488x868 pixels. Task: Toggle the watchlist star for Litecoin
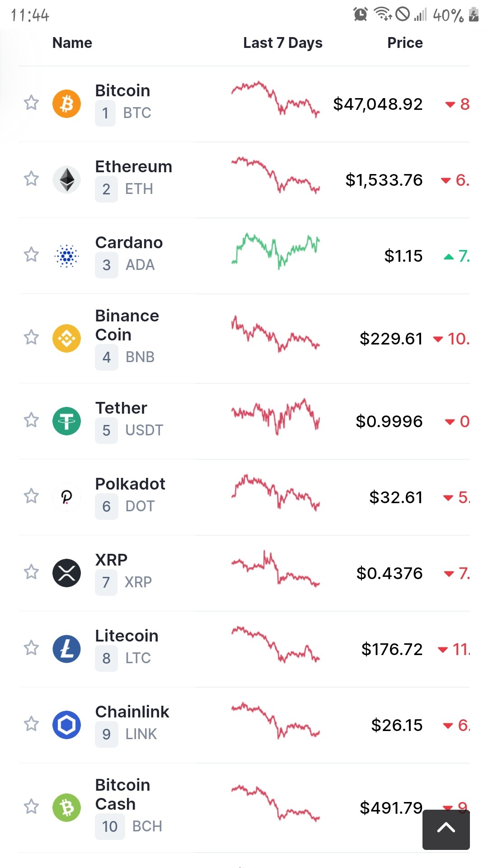click(31, 648)
